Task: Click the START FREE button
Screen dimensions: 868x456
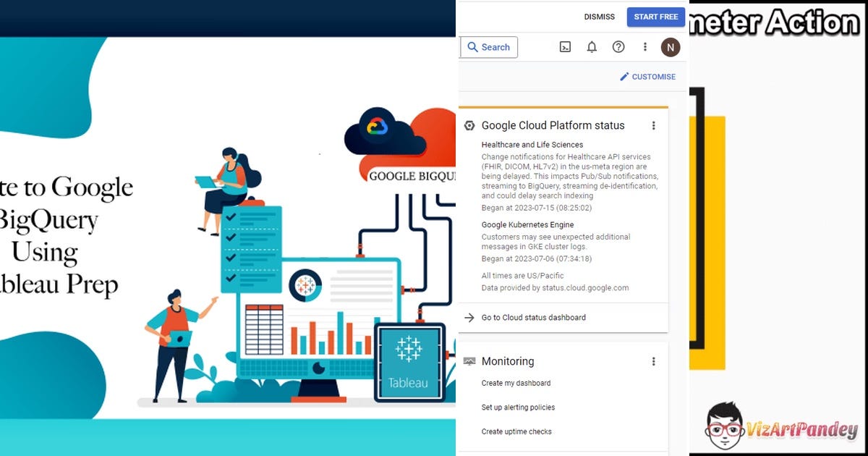Action: point(655,17)
